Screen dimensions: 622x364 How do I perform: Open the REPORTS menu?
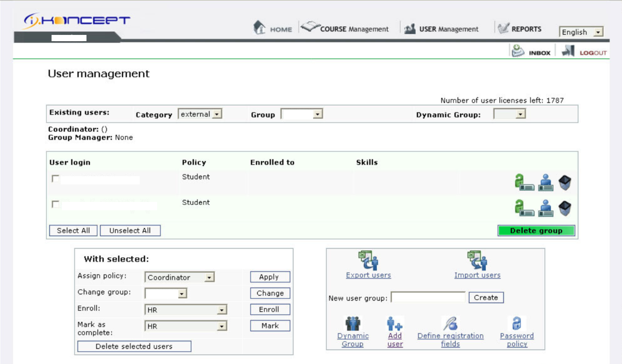[x=520, y=29]
